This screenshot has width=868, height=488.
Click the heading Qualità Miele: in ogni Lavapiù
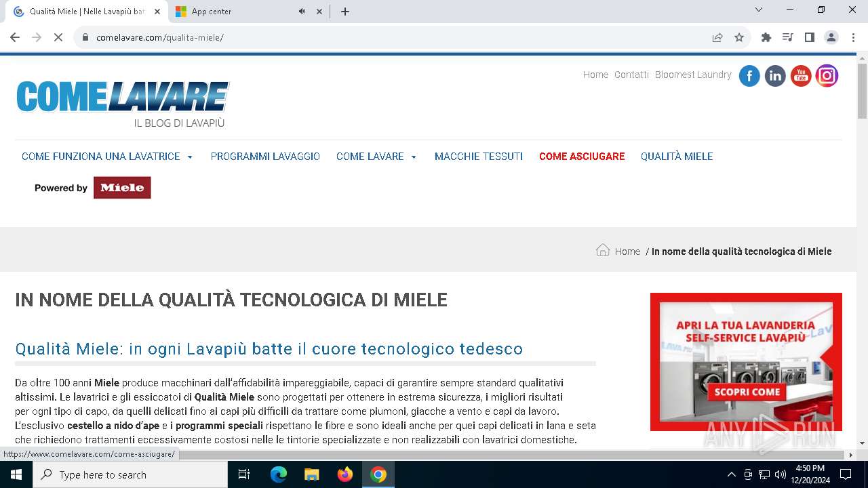pos(269,349)
